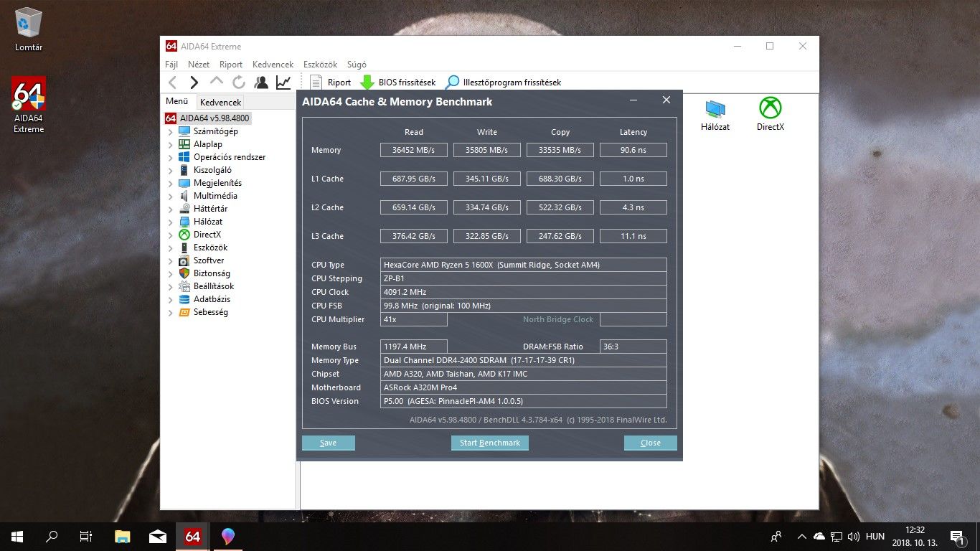
Task: Expand the Sebesség node chevron
Action: [170, 313]
